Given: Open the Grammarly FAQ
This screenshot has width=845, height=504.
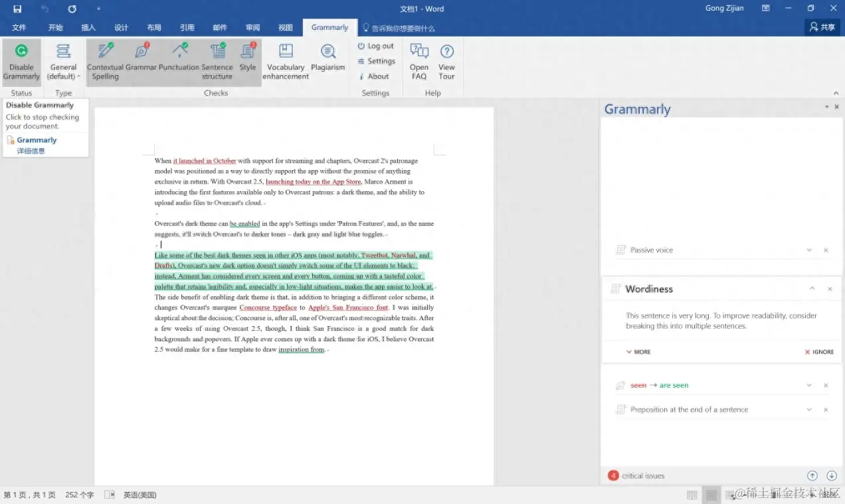Looking at the screenshot, I should pos(419,62).
